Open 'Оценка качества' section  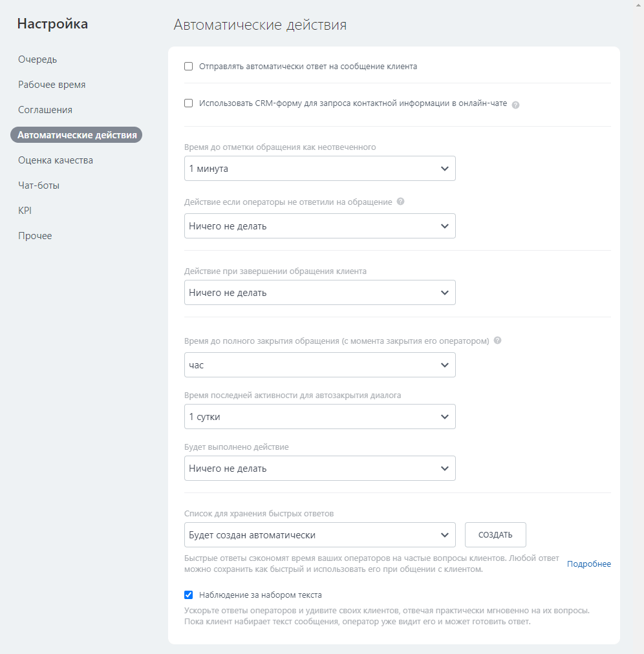pos(56,160)
